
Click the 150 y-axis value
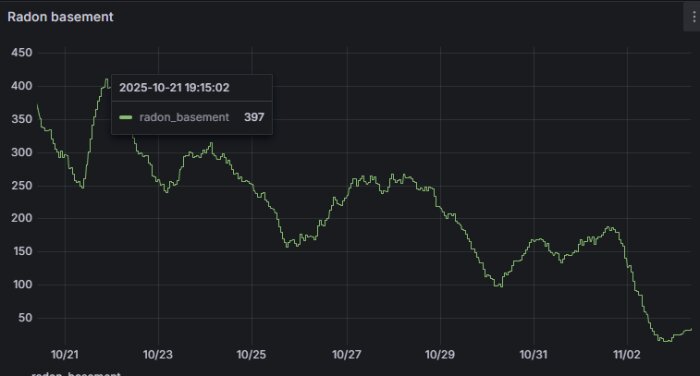[23, 251]
